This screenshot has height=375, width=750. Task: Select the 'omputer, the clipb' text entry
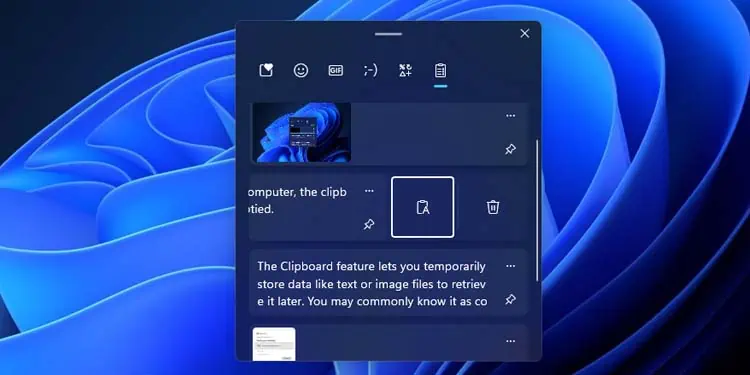pos(298,200)
